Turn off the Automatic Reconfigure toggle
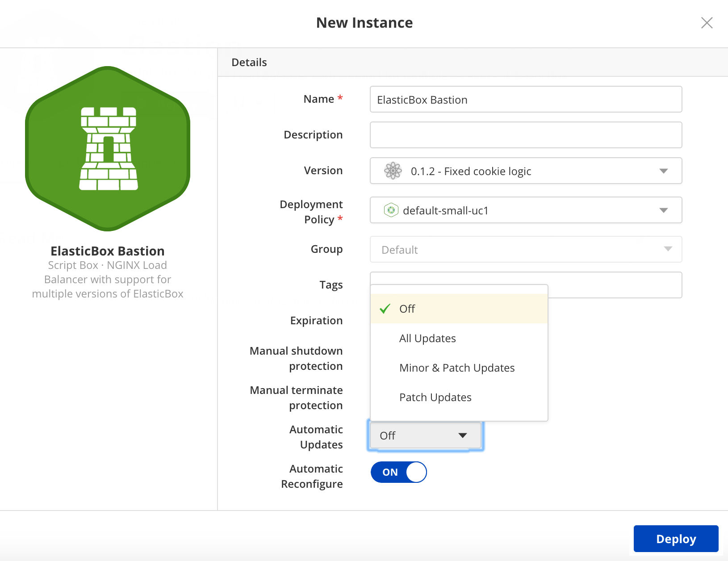Screen dimensions: 728x561 [x=399, y=472]
